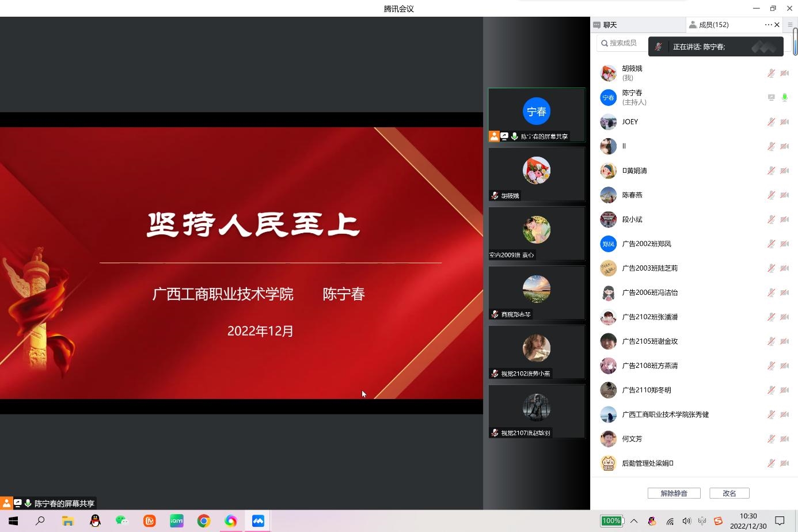Close the members panel with X icon
The width and height of the screenshot is (798, 532).
pos(777,25)
